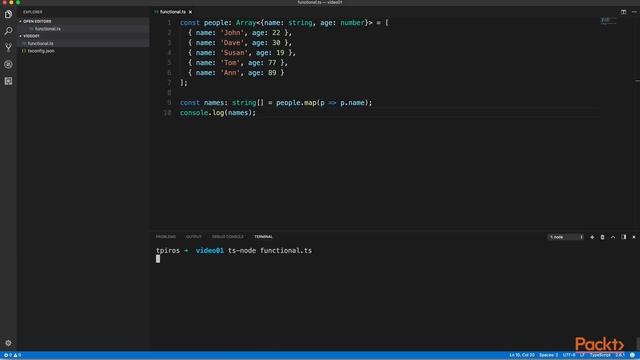Click the 'John' name string on line 2

(x=232, y=33)
